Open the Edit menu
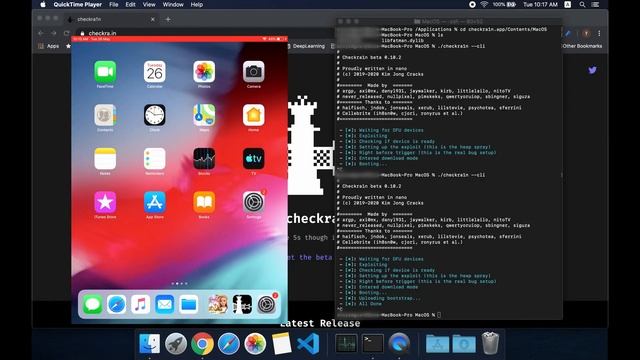Screen dimensions: 640x360 [130, 4]
